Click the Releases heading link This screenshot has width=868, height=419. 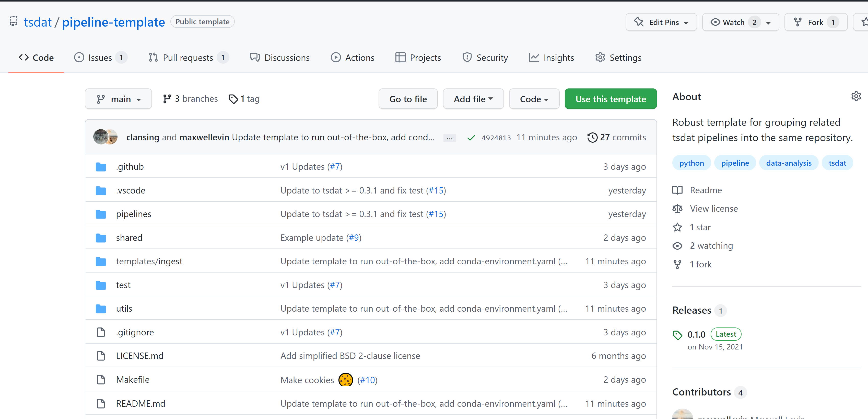[x=692, y=310]
